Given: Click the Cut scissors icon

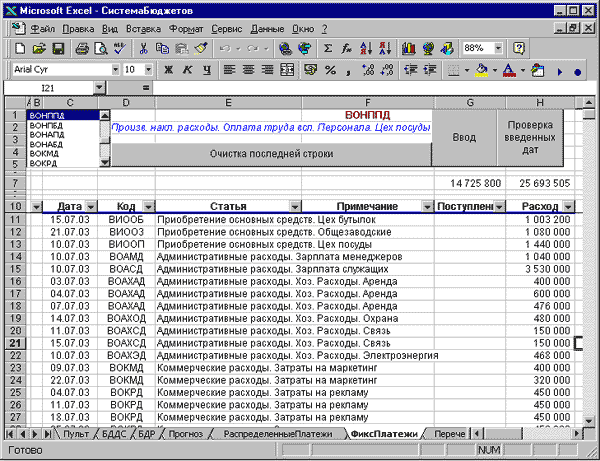Looking at the screenshot, I should tap(143, 49).
